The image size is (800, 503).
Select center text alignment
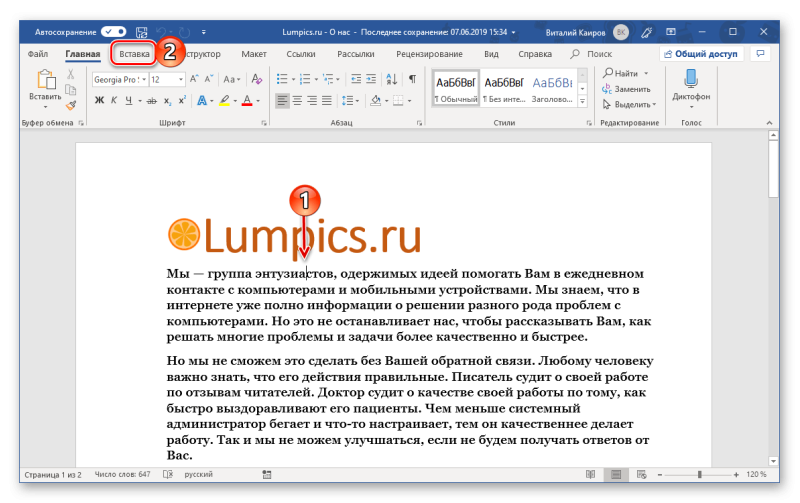coord(297,100)
